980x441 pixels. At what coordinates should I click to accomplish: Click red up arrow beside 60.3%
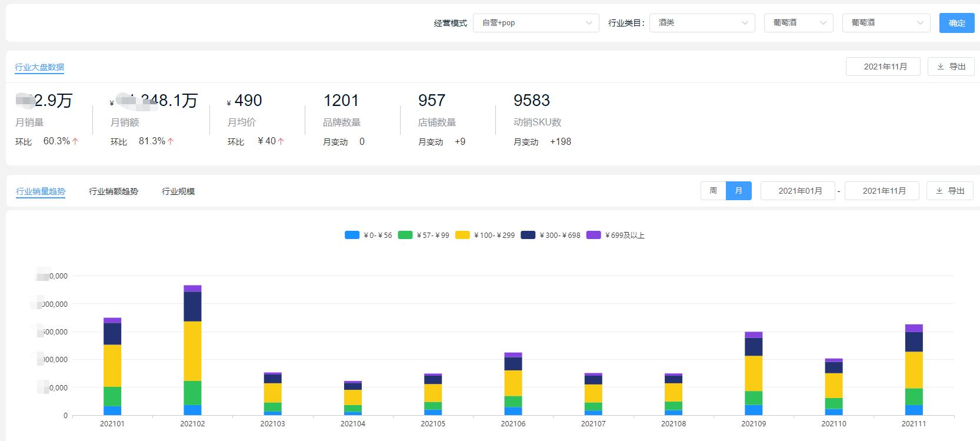(75, 141)
